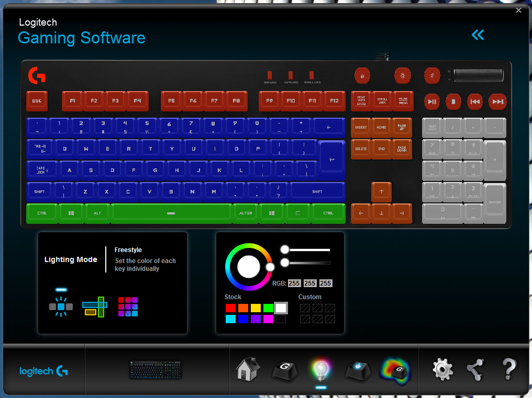This screenshot has height=398, width=532.
Task: Select the green stock color swatch
Action: coord(269,308)
